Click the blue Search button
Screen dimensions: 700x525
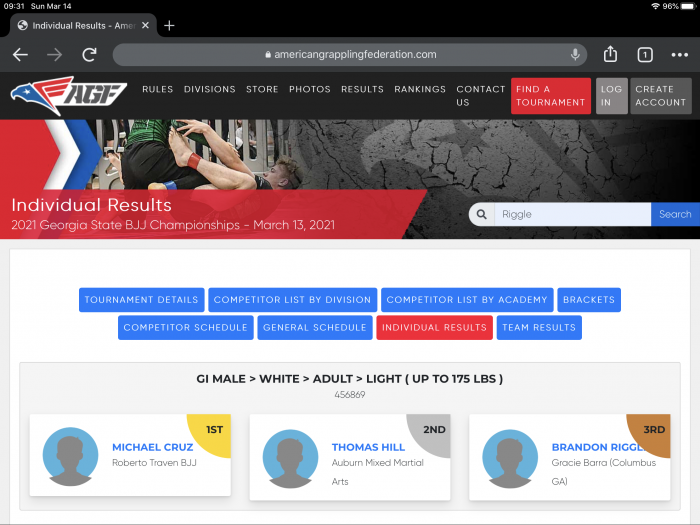tap(674, 214)
